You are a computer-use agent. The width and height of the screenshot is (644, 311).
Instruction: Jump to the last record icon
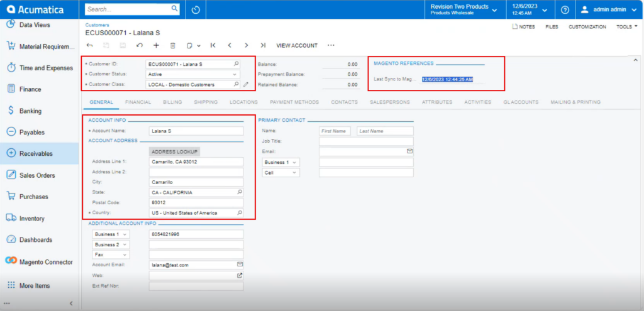pos(263,45)
